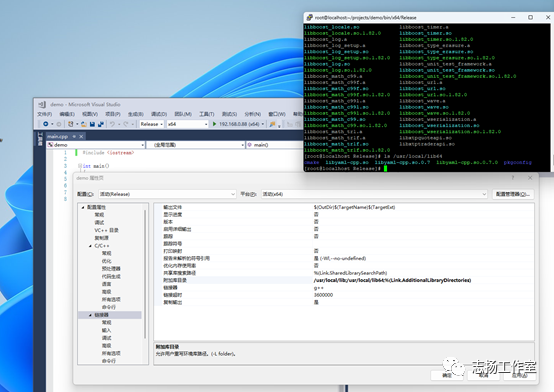The image size is (554, 392).
Task: Pin the main.cpp tab
Action: (x=74, y=136)
